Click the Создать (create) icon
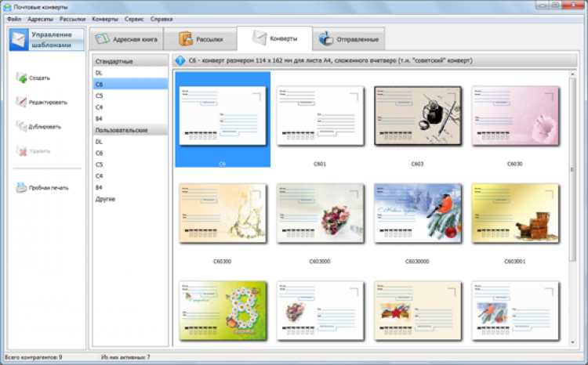This screenshot has height=365, width=588. tap(21, 78)
